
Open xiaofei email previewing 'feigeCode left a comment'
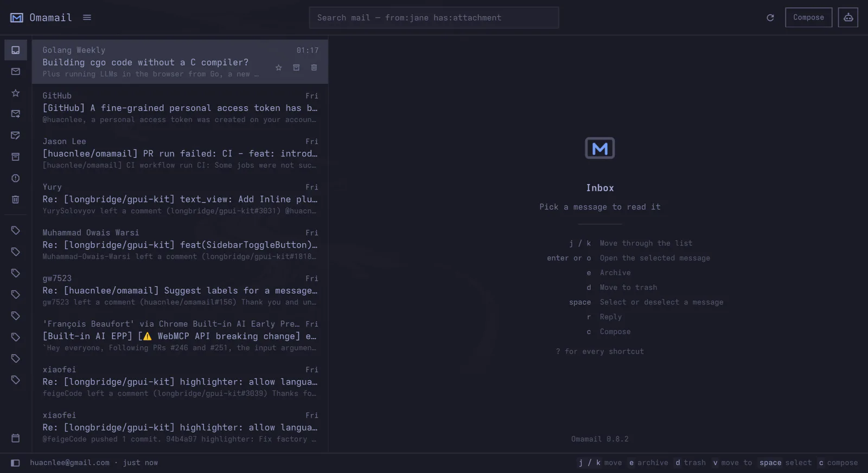coord(180,381)
